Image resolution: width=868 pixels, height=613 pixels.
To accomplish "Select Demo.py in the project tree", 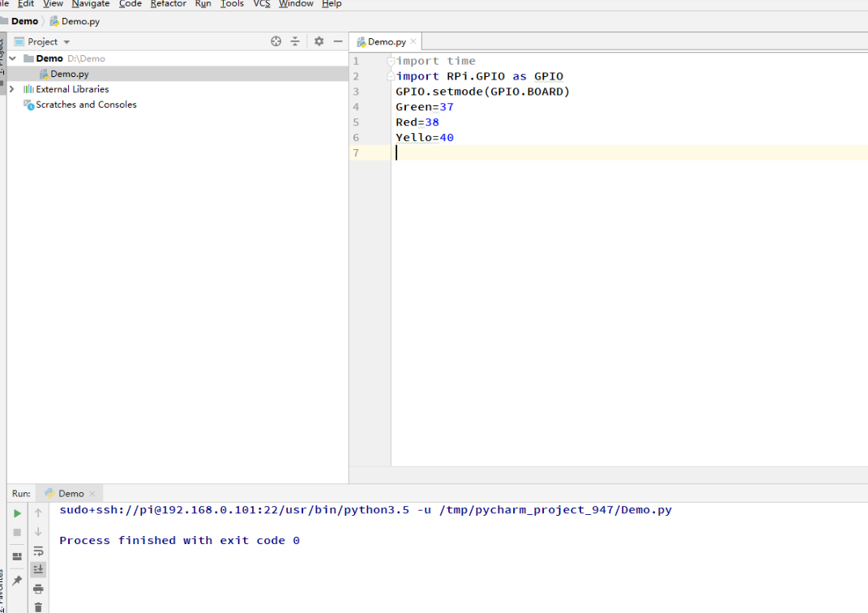I will 177,74.
